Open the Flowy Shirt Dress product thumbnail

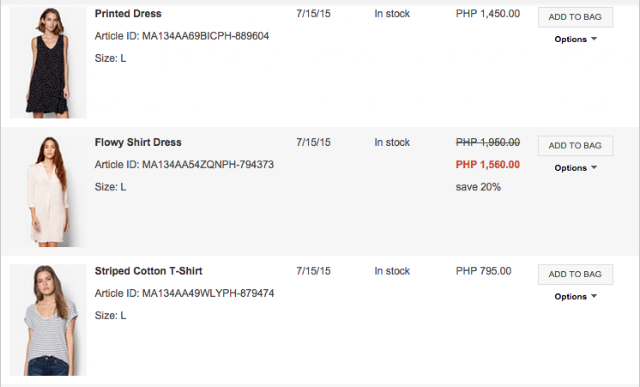point(48,191)
